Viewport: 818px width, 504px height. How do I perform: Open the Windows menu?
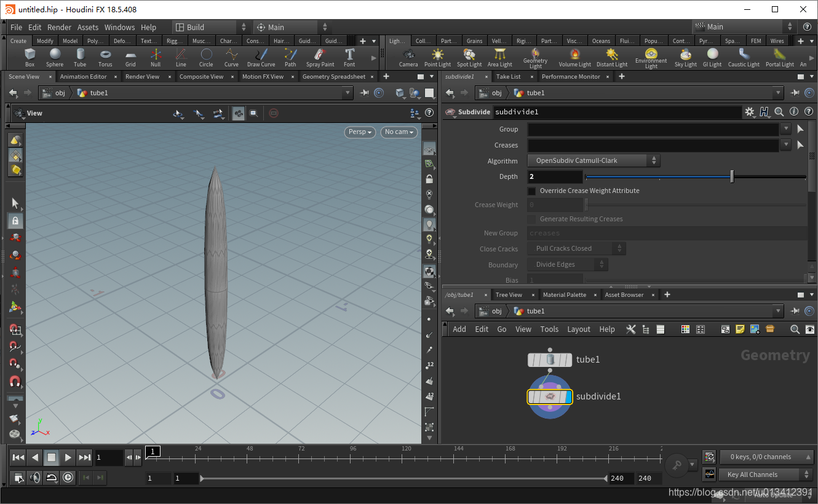coord(119,27)
